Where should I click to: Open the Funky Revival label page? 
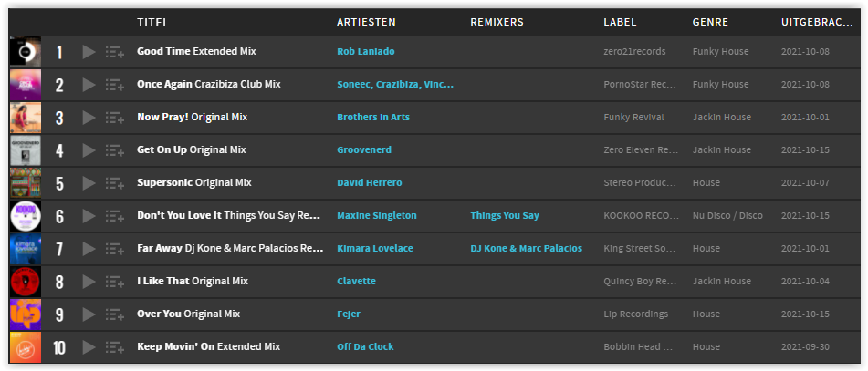[633, 118]
